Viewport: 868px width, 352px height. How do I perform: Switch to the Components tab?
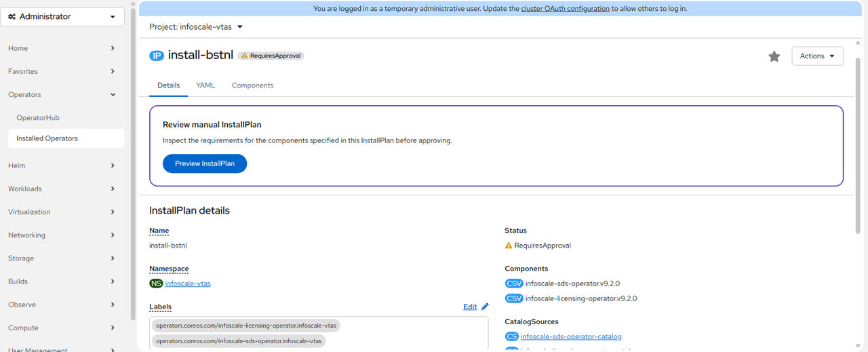[252, 85]
